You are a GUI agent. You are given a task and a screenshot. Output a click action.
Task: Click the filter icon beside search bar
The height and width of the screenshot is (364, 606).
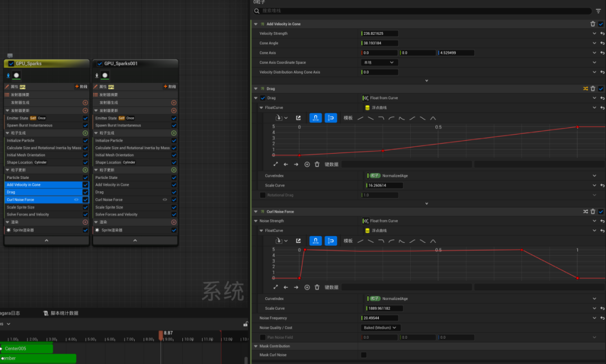598,11
